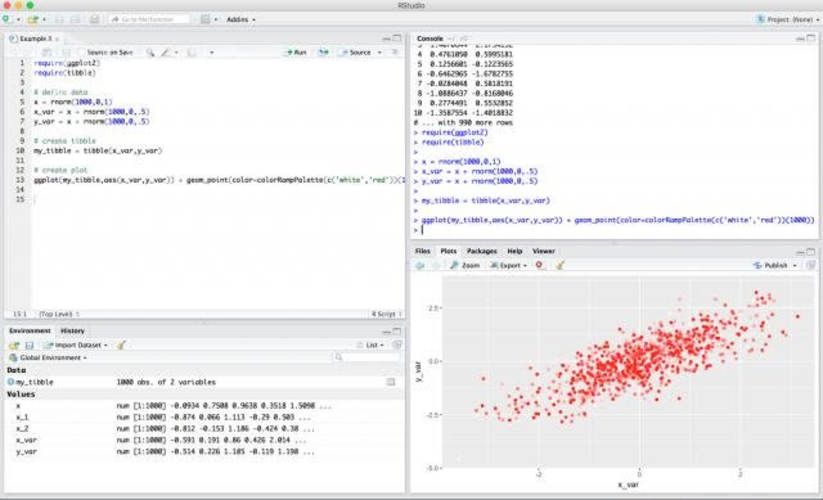The height and width of the screenshot is (500, 823).
Task: Select the Example 3 editor tab
Action: [x=33, y=39]
